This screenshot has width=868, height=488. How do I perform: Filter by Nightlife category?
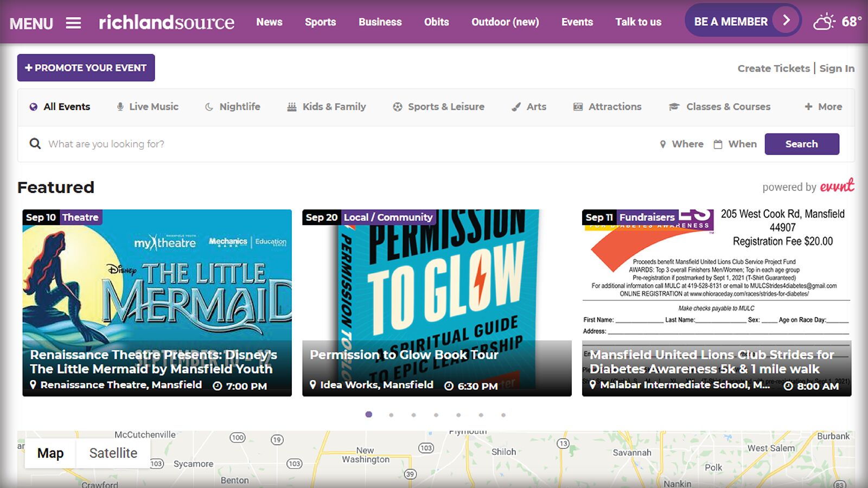pyautogui.click(x=232, y=107)
